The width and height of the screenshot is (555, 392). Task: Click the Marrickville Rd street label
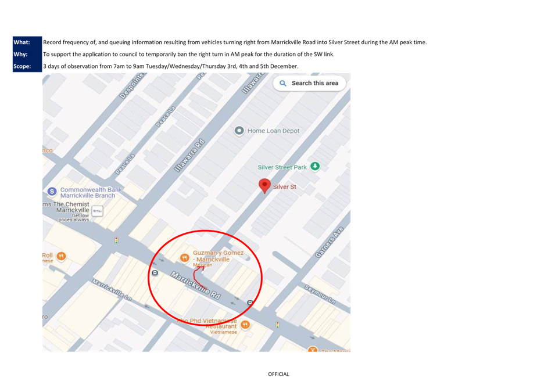pyautogui.click(x=196, y=285)
